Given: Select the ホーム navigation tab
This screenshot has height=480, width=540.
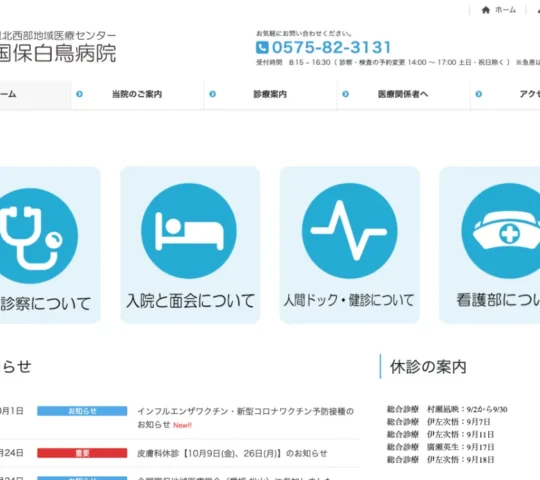Looking at the screenshot, I should 35,95.
